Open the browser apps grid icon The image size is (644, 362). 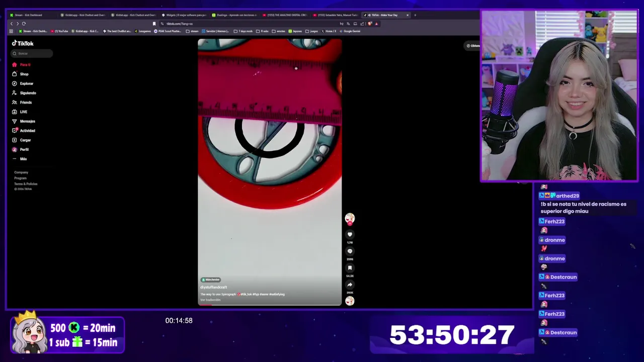click(x=11, y=31)
